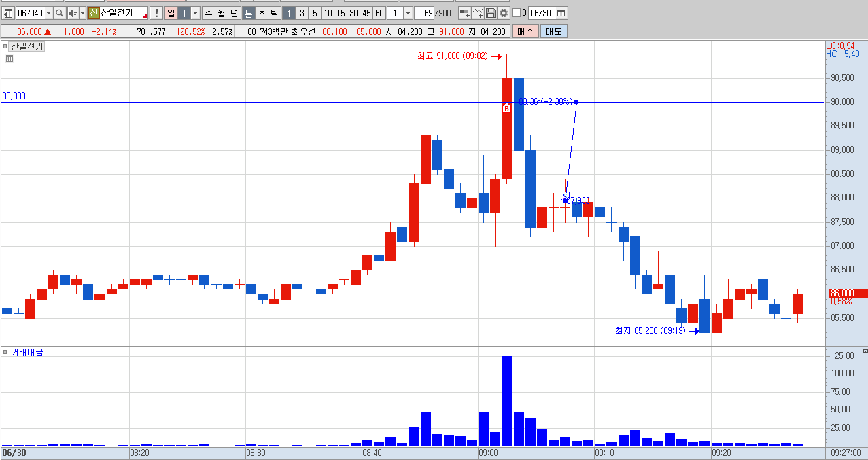The image size is (868, 460).
Task: Click the tallest volume bar at 09:02
Action: [x=506, y=401]
